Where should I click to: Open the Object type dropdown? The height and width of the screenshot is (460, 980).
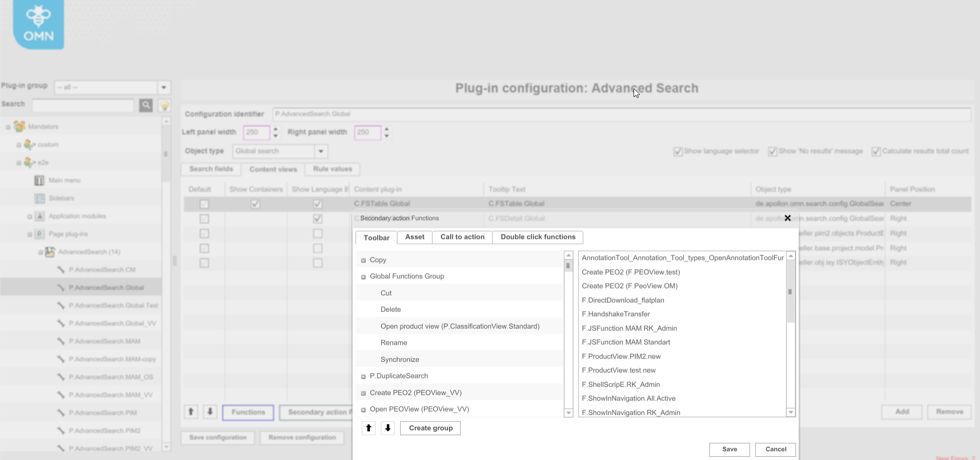[x=321, y=151]
